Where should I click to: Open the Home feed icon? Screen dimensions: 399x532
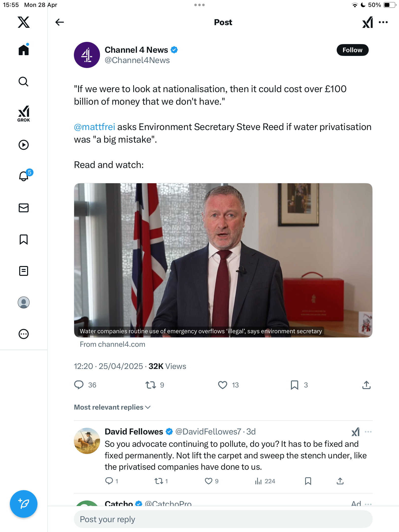24,50
